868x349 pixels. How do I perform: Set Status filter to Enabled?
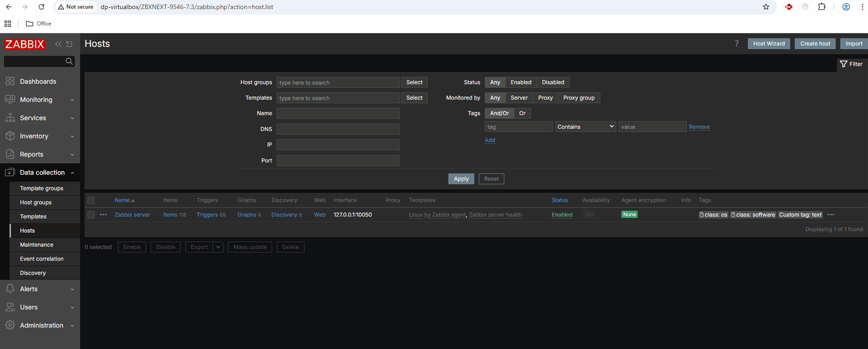click(x=521, y=82)
